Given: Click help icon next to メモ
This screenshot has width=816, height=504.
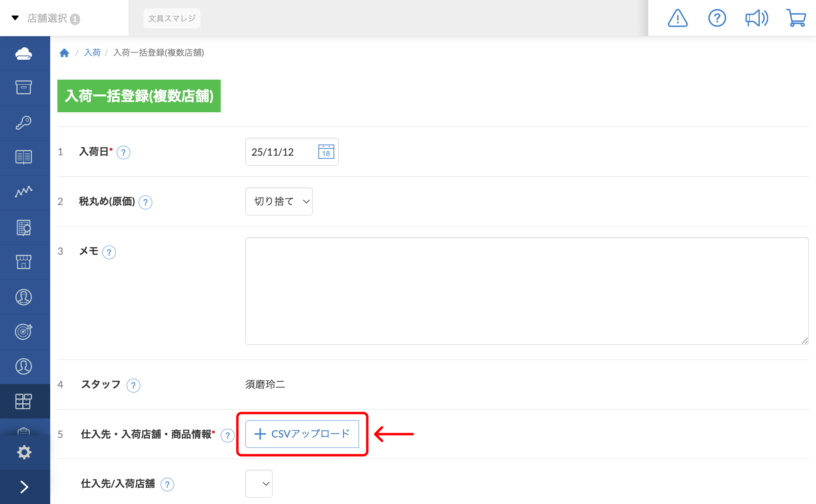Looking at the screenshot, I should [109, 252].
